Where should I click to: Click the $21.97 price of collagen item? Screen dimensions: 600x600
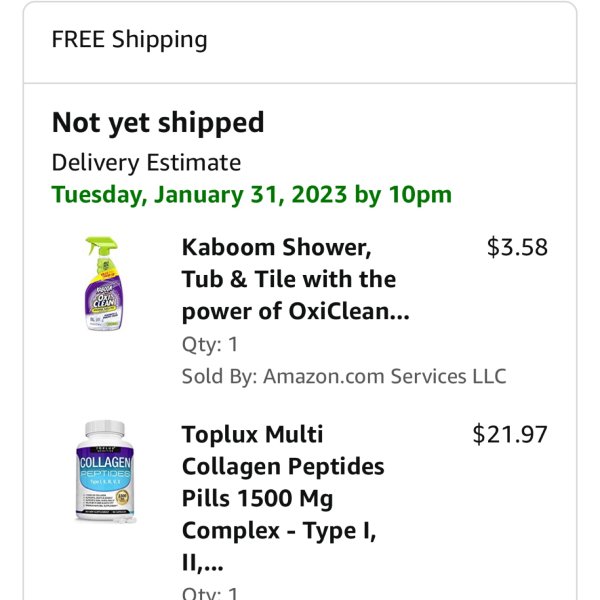pyautogui.click(x=510, y=434)
